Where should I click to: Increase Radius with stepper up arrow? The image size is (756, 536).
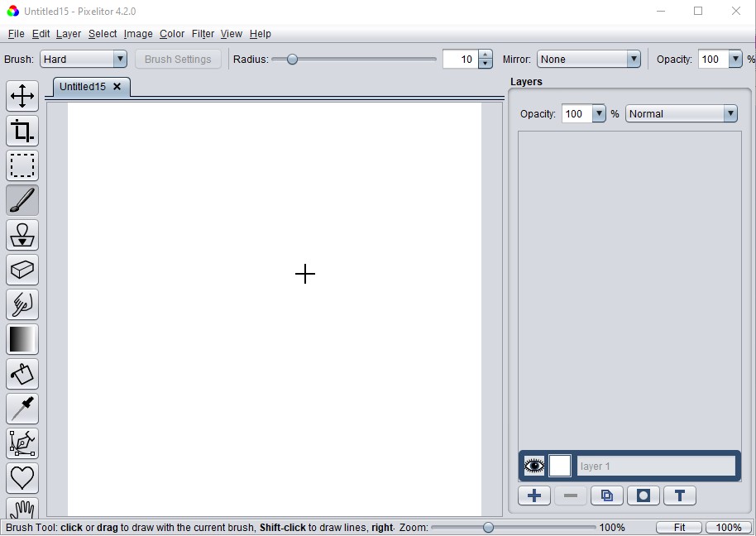tap(486, 55)
